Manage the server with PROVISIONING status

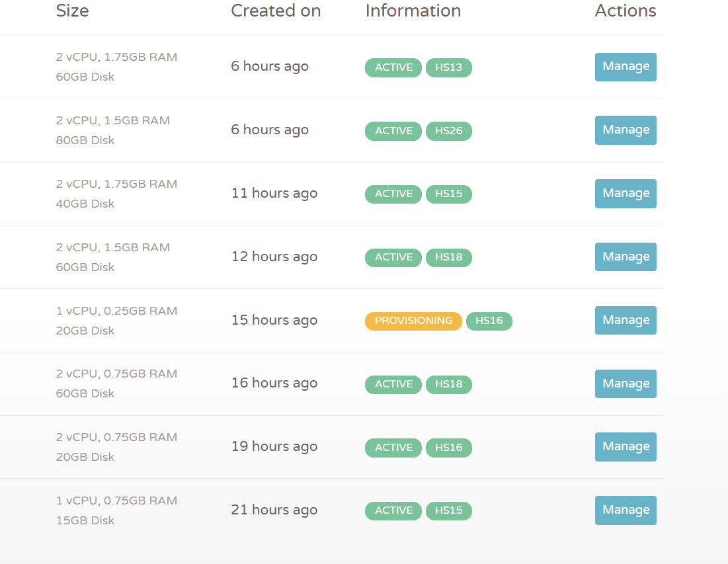tap(625, 320)
